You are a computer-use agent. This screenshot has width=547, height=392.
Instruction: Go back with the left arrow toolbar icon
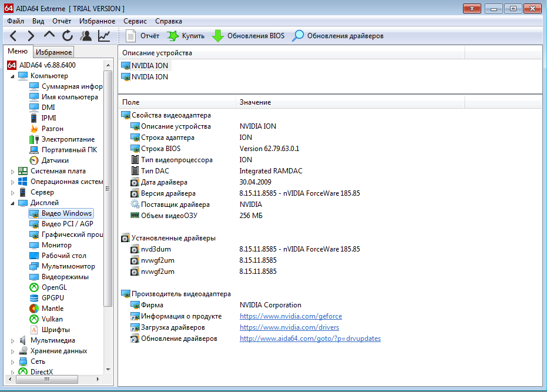[x=13, y=36]
